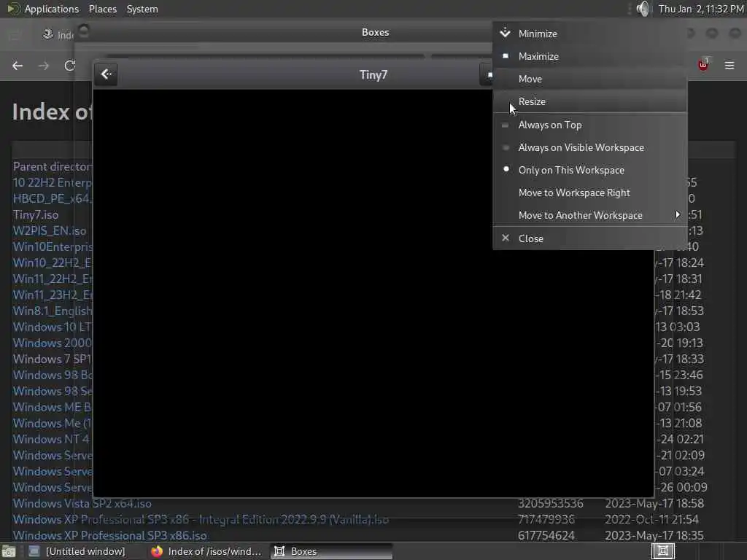Click the Firefox back navigation arrow
Viewport: 747px width, 560px height.
(18, 66)
